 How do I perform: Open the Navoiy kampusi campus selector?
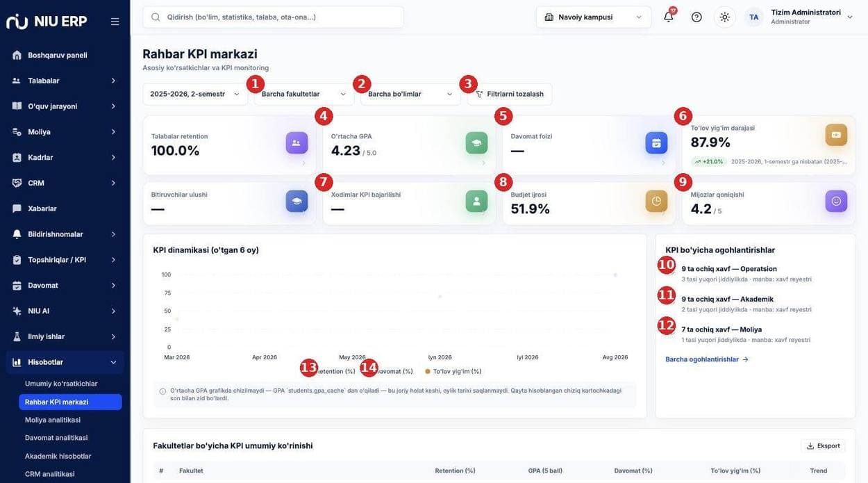pos(594,17)
